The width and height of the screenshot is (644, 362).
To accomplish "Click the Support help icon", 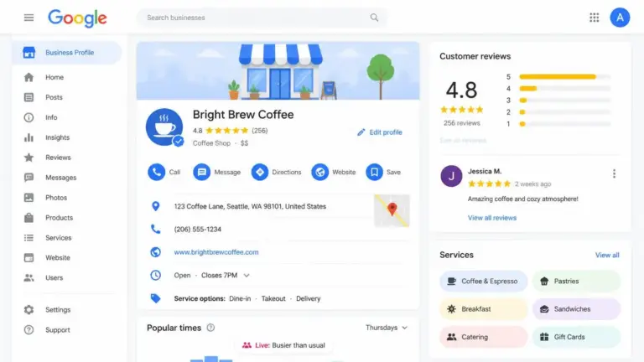I will coord(29,329).
